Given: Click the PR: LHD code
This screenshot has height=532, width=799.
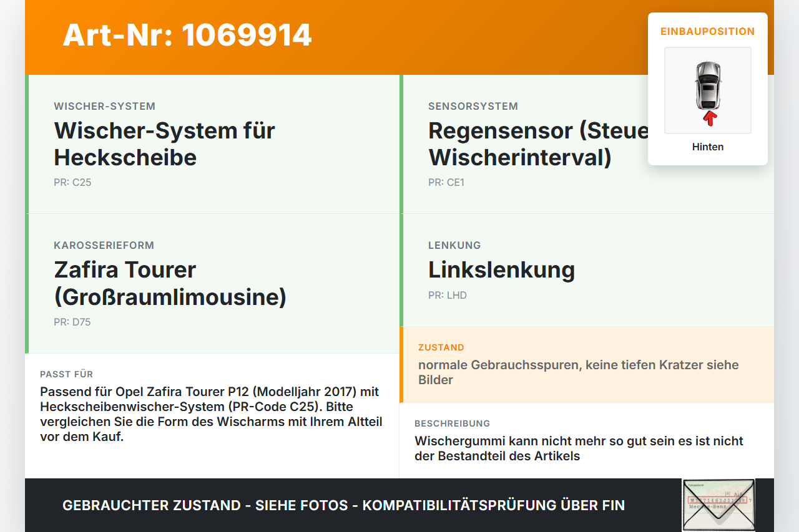Looking at the screenshot, I should pyautogui.click(x=448, y=296).
